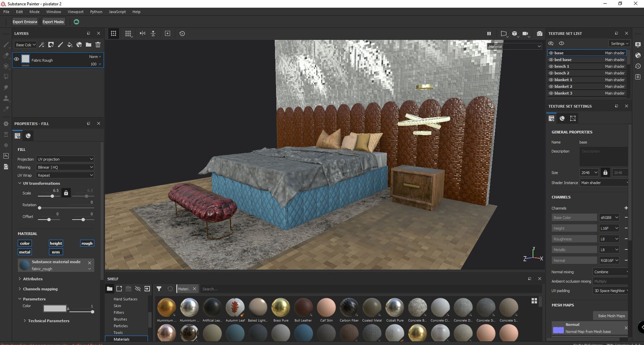Click the Export Masks button
The image size is (644, 345).
coord(53,21)
